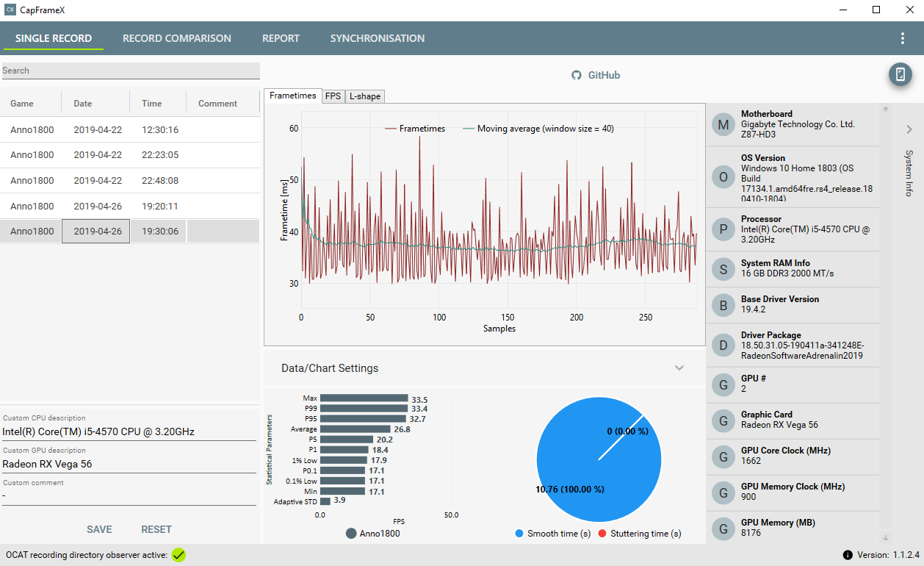Click the Frametimes legend entry in chart

coord(416,129)
